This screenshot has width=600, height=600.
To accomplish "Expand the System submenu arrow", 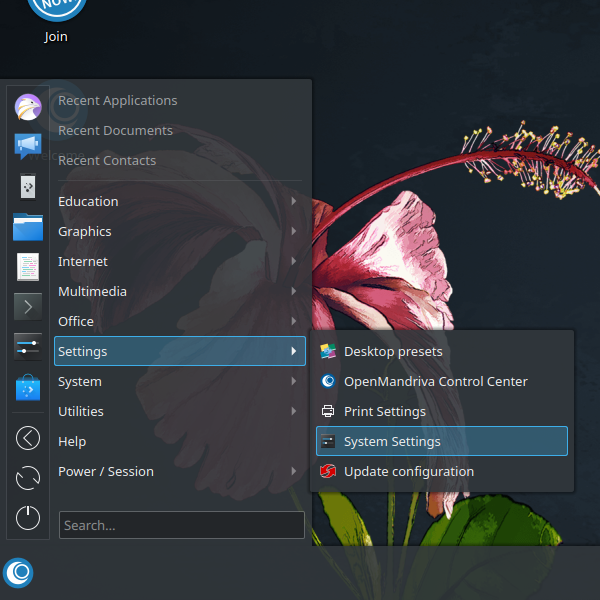I will 293,381.
